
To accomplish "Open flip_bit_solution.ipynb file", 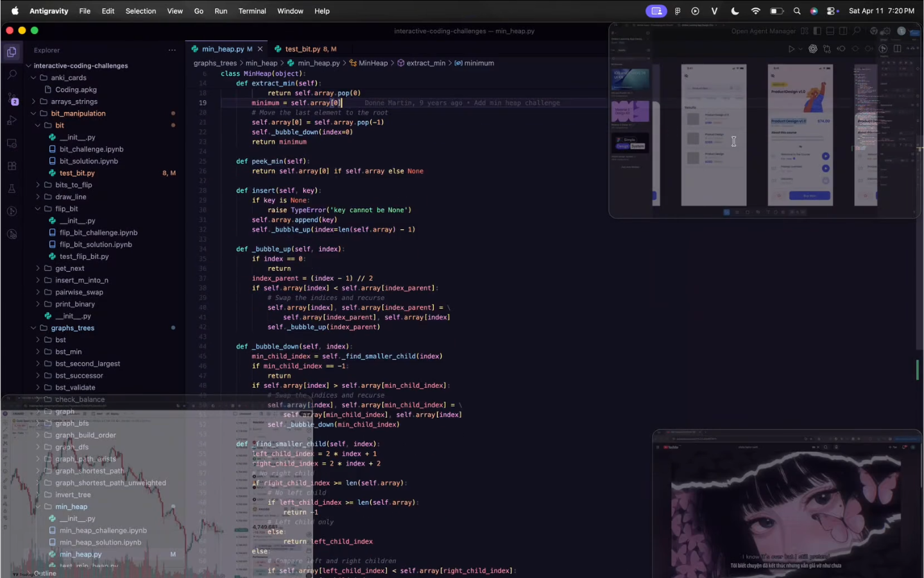I will click(x=96, y=245).
